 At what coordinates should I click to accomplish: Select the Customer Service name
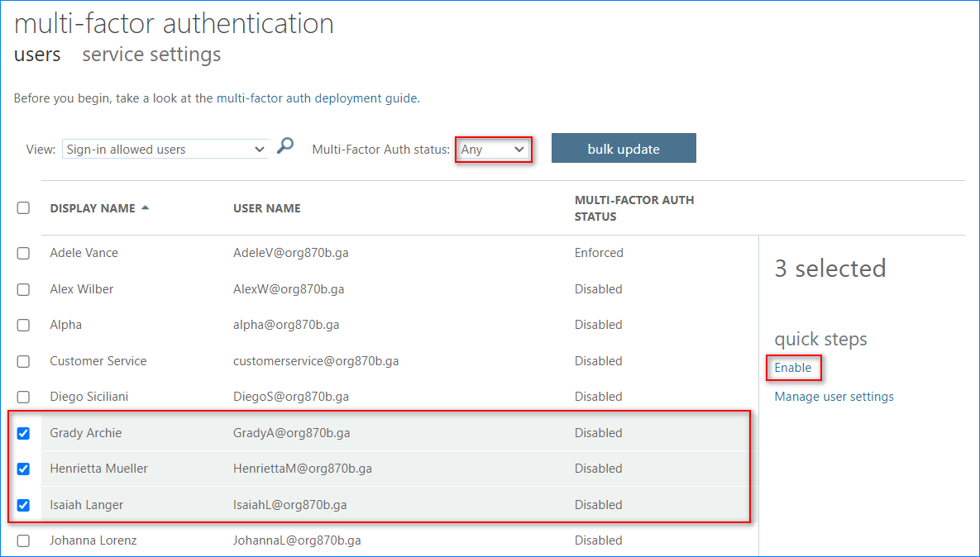click(x=98, y=361)
